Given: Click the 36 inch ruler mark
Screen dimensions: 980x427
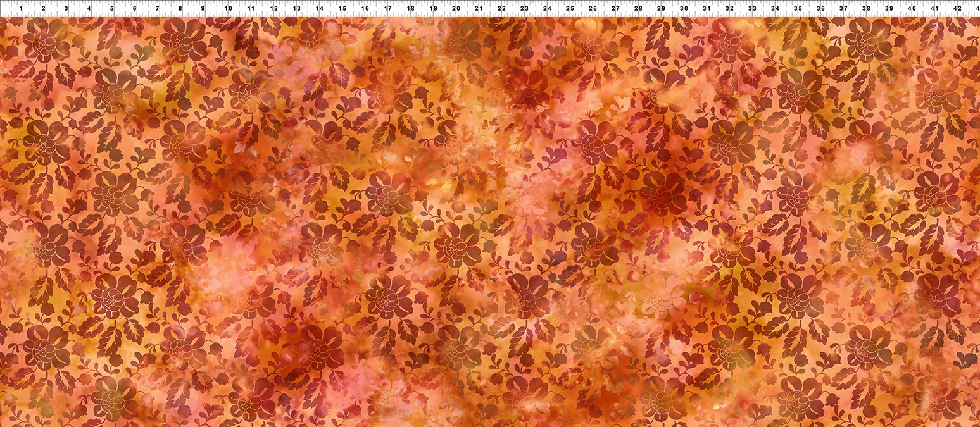Looking at the screenshot, I should (x=820, y=9).
